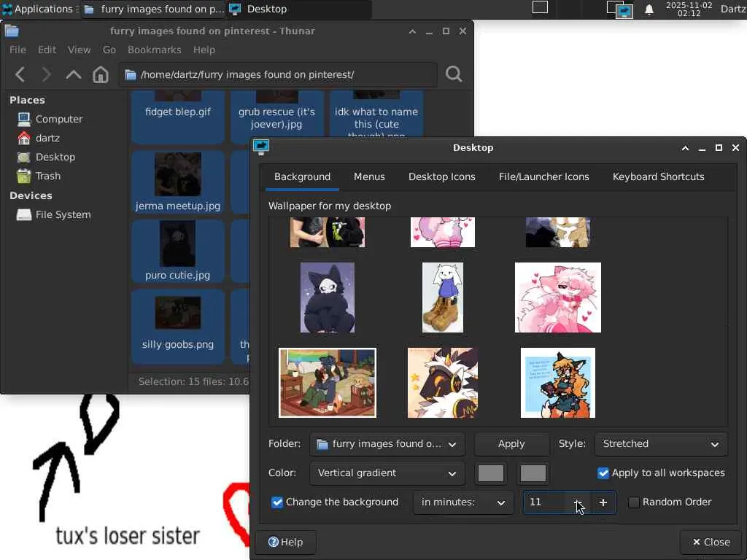The height and width of the screenshot is (560, 747).
Task: Switch to Desktop taskbar entry
Action: tap(299, 9)
